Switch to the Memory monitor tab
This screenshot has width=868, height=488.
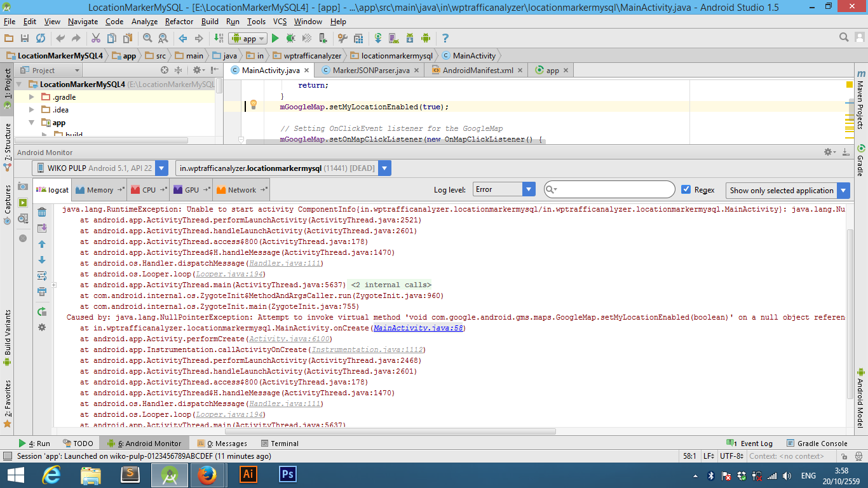pos(100,190)
